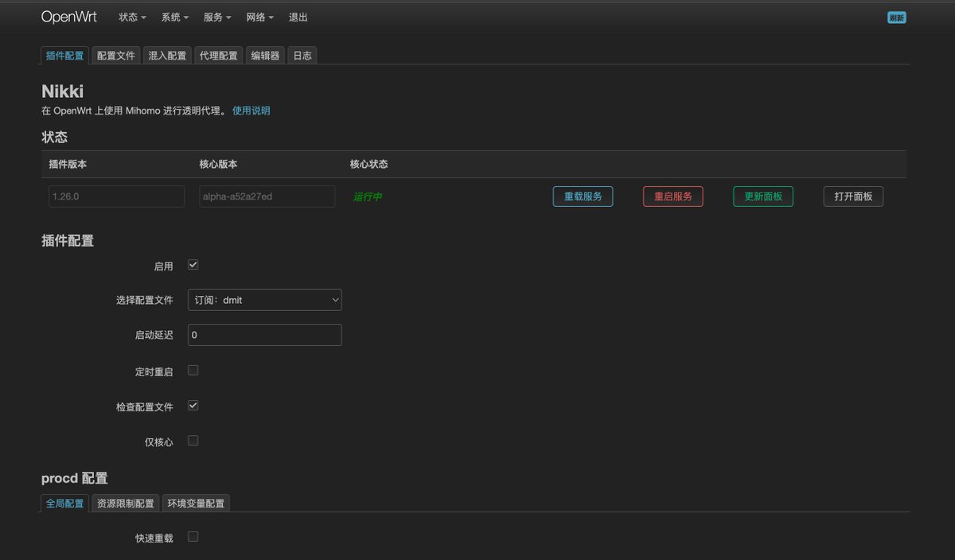The image size is (955, 560).
Task: Select the 全局配置 procd tab
Action: point(64,504)
